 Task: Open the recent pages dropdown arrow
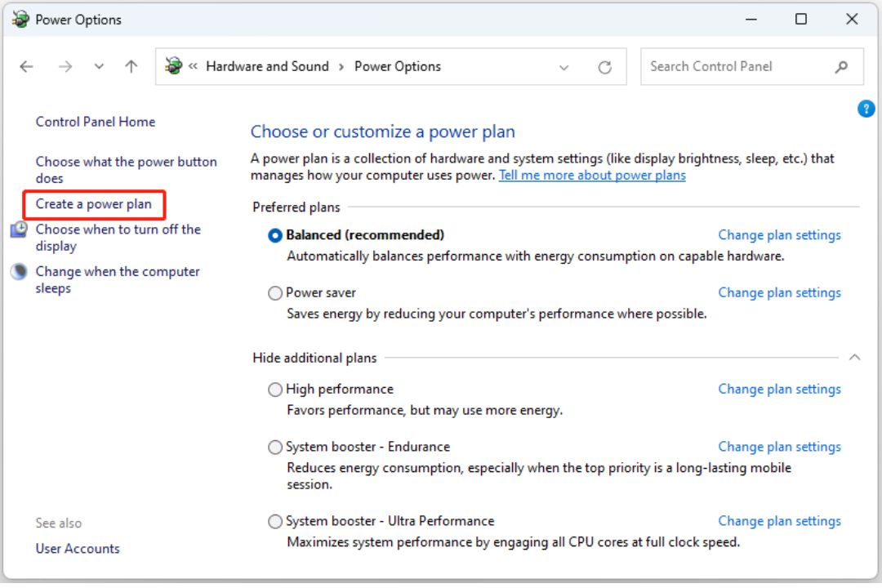coord(98,66)
